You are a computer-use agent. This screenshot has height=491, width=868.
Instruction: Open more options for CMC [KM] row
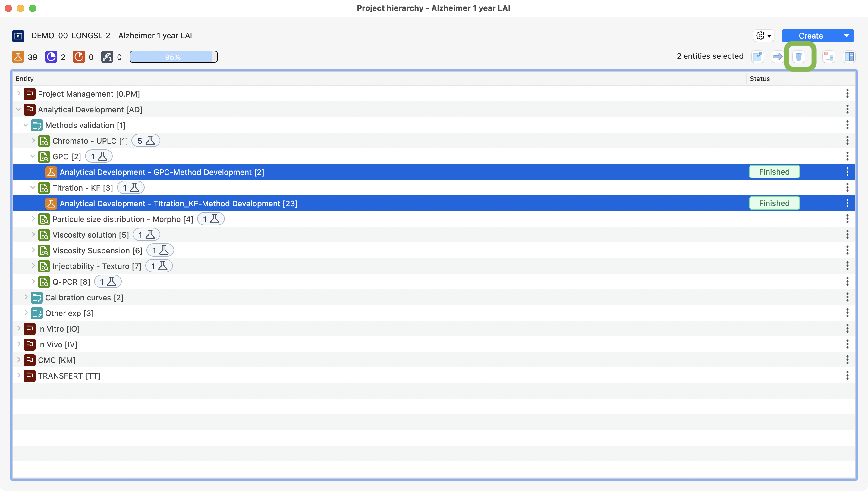847,360
